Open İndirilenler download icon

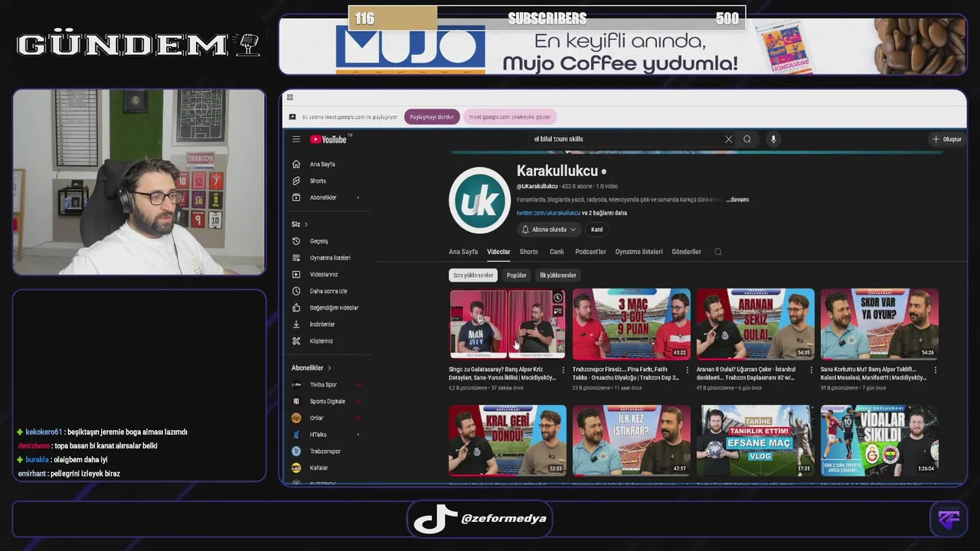click(296, 324)
